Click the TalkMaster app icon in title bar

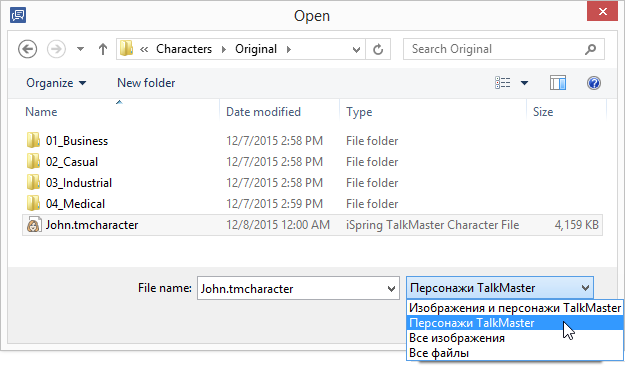18,15
